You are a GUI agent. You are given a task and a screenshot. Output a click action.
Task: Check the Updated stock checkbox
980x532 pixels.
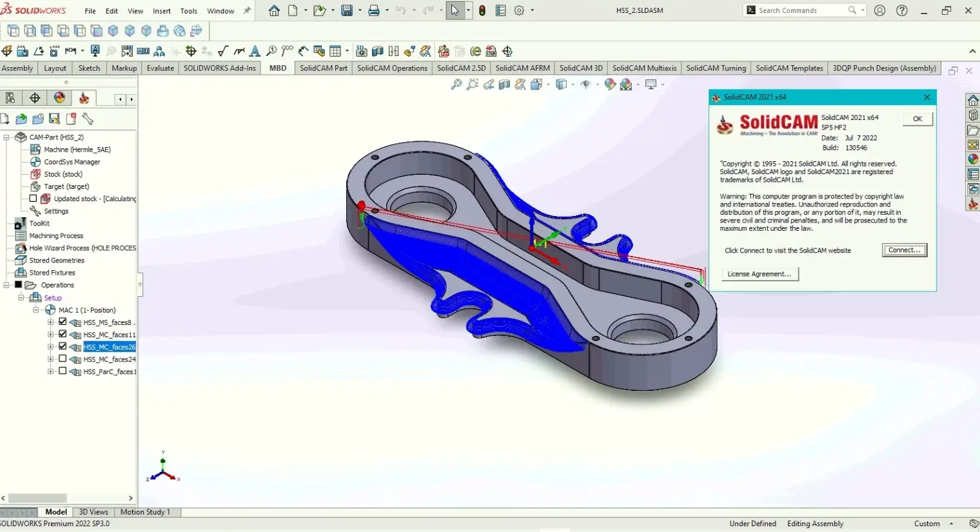tap(33, 199)
